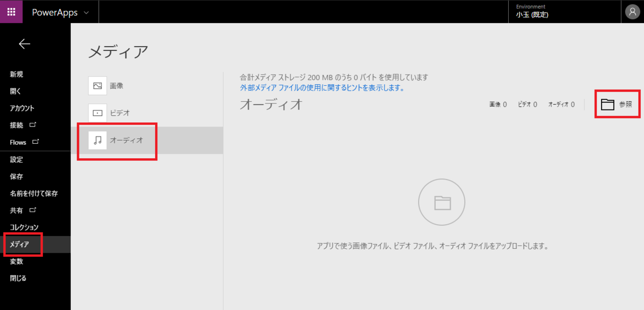Click the audio music note icon
Screen dimensions: 644x310
(98, 140)
